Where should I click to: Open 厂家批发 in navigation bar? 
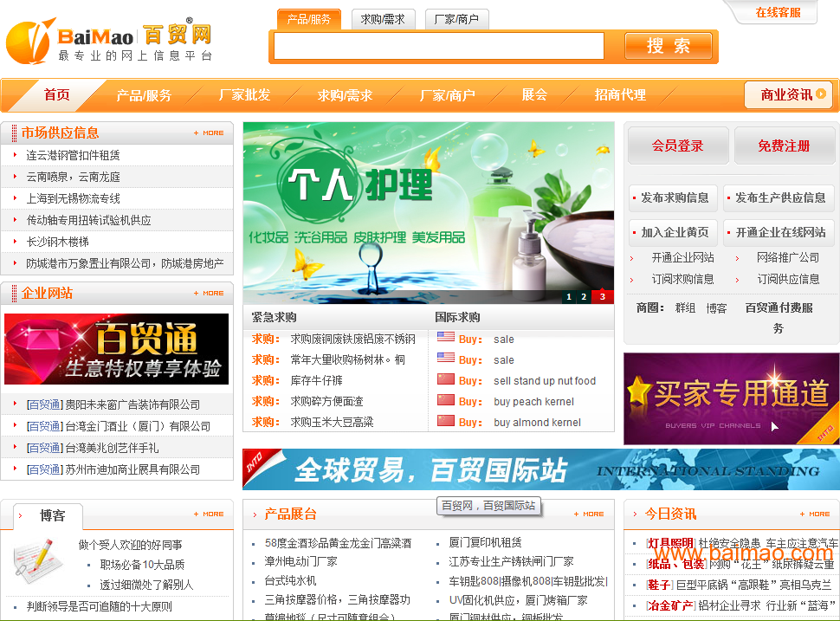pos(244,95)
